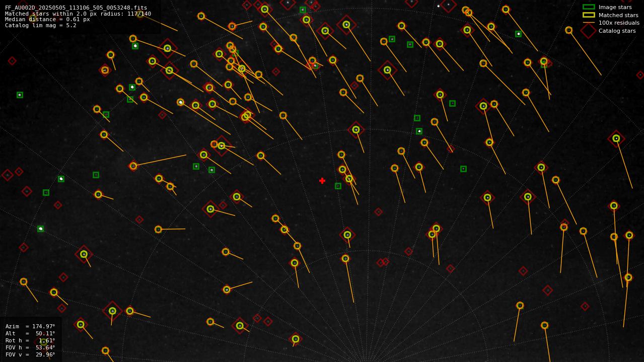Click the 'Azim = 174.97°' readout
The image size is (644, 362).
[30, 326]
